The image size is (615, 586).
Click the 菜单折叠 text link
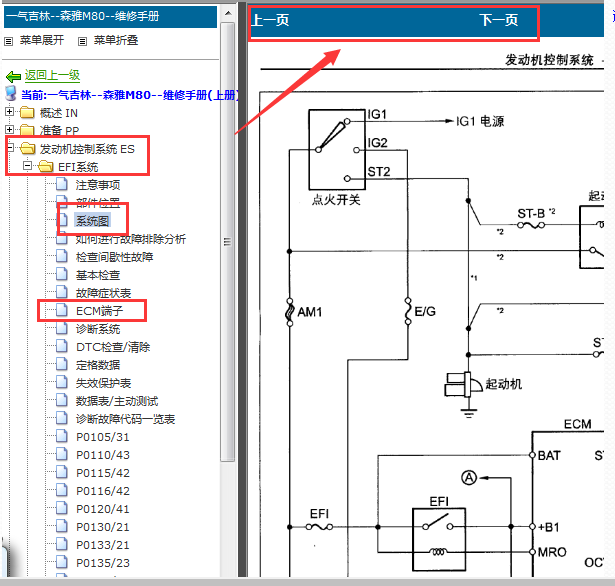pyautogui.click(x=116, y=40)
